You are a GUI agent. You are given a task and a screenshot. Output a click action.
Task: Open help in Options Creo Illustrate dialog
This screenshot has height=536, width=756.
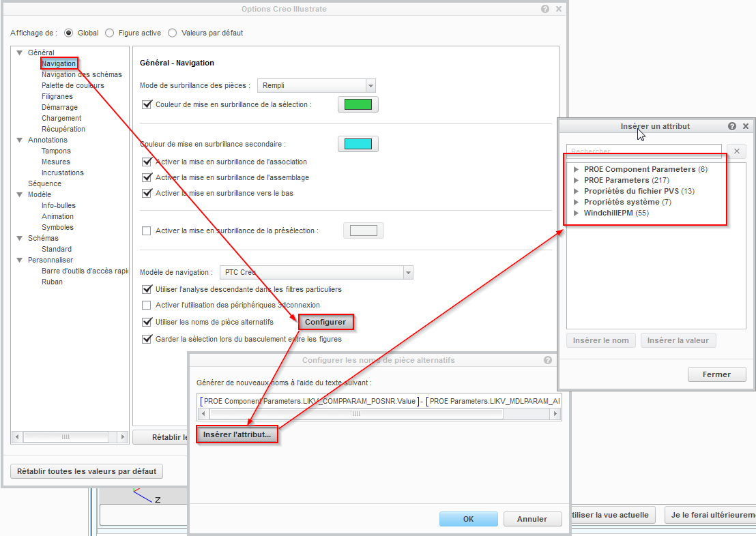[x=544, y=9]
